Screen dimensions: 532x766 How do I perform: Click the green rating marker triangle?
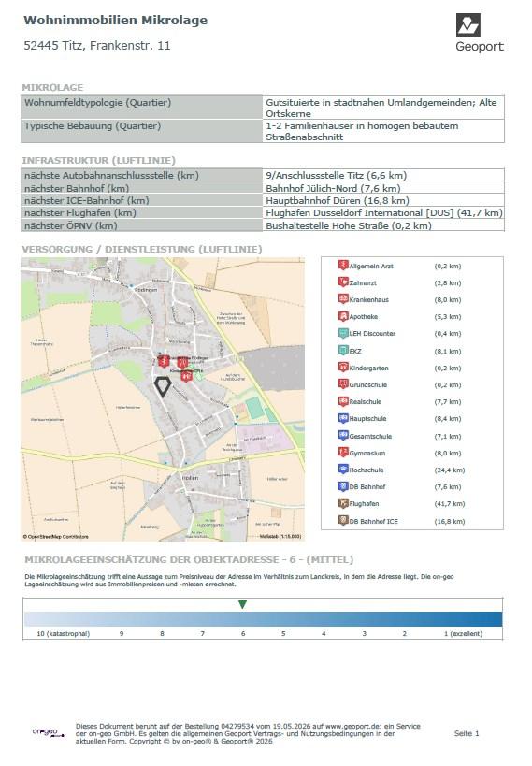242,605
